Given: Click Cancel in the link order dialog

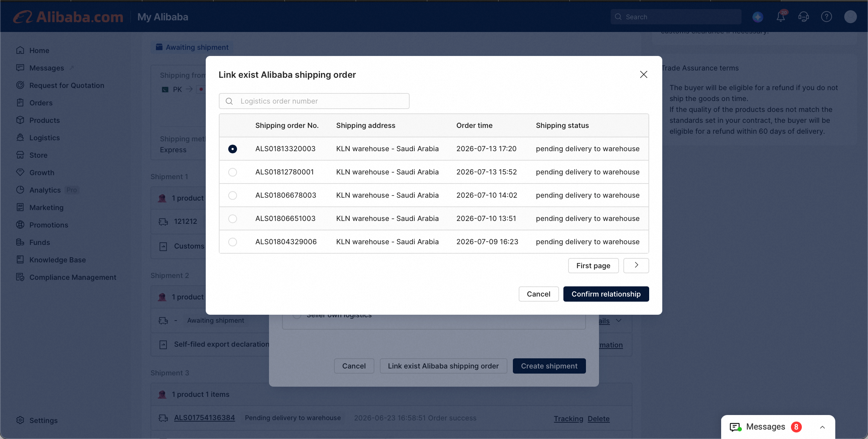Looking at the screenshot, I should pos(538,294).
